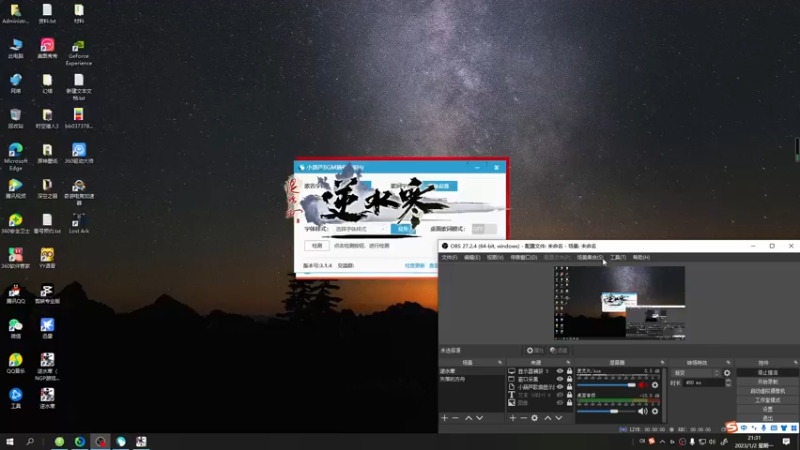Mute the 桌面音频 speaker icon

click(643, 411)
